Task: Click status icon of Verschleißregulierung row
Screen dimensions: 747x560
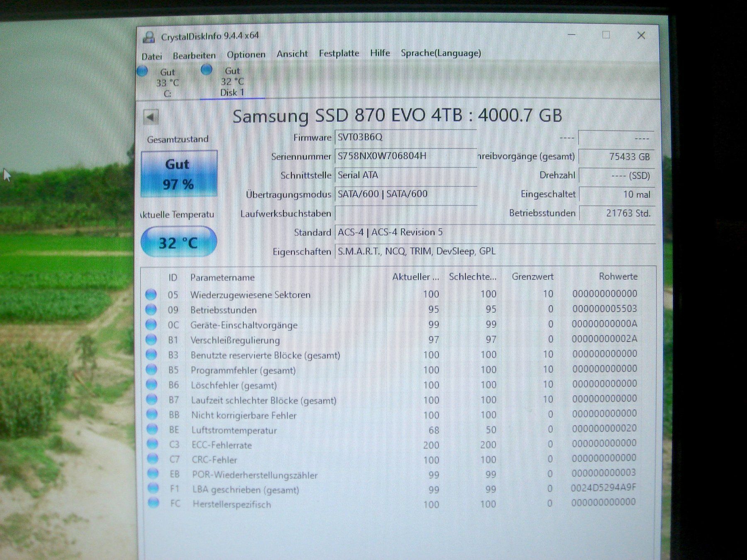Action: tap(151, 340)
